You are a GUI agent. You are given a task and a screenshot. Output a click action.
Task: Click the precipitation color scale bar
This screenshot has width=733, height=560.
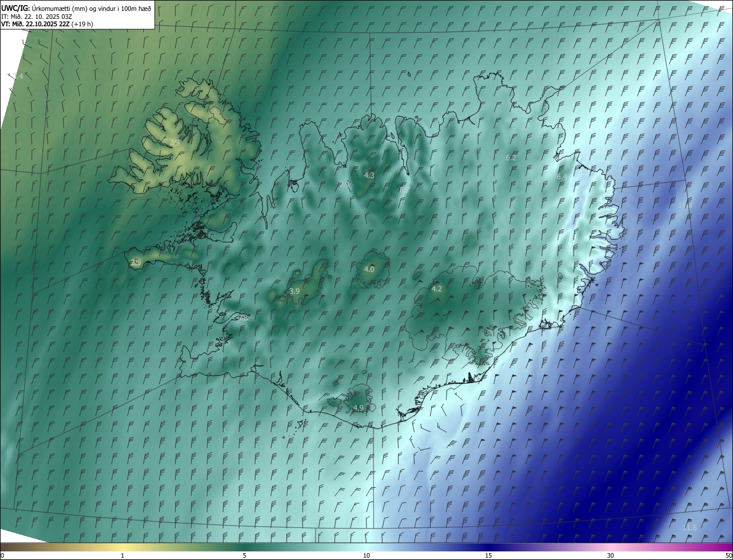point(366,547)
